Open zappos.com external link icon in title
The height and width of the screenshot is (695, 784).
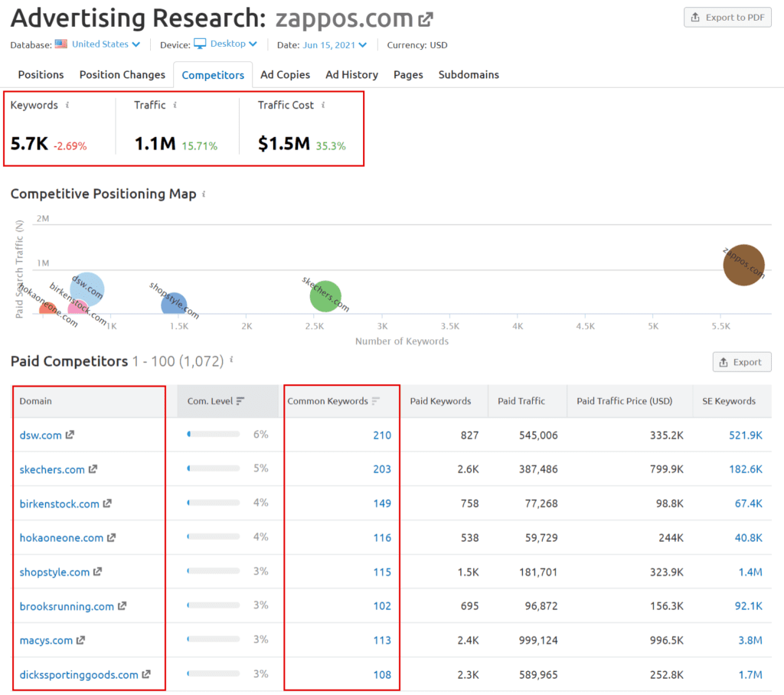tap(426, 19)
